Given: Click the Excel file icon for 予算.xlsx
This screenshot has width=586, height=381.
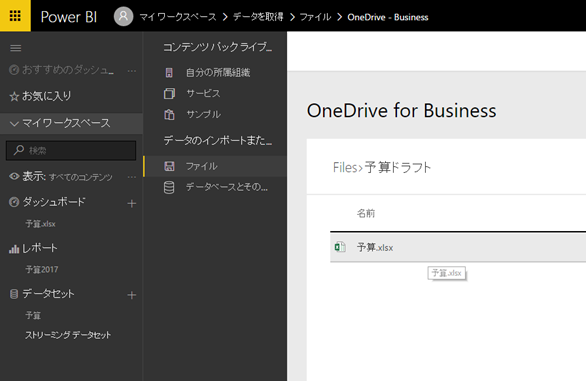Looking at the screenshot, I should tap(340, 247).
